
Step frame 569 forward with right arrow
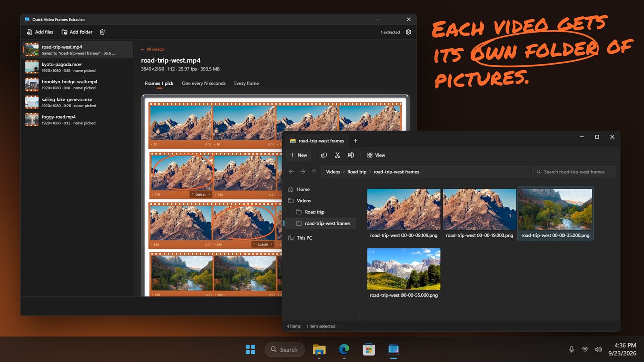(272, 245)
